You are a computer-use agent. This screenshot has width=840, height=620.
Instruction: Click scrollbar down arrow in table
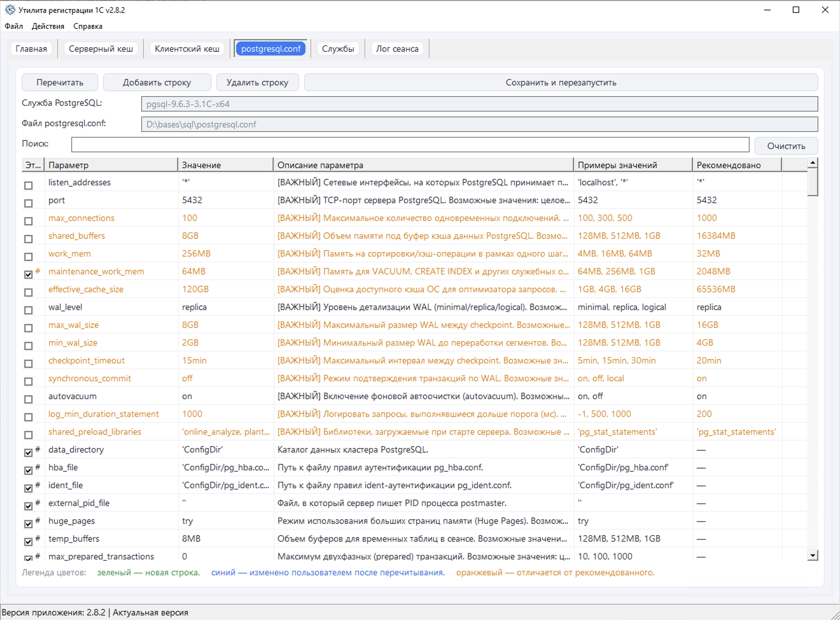pos(812,555)
